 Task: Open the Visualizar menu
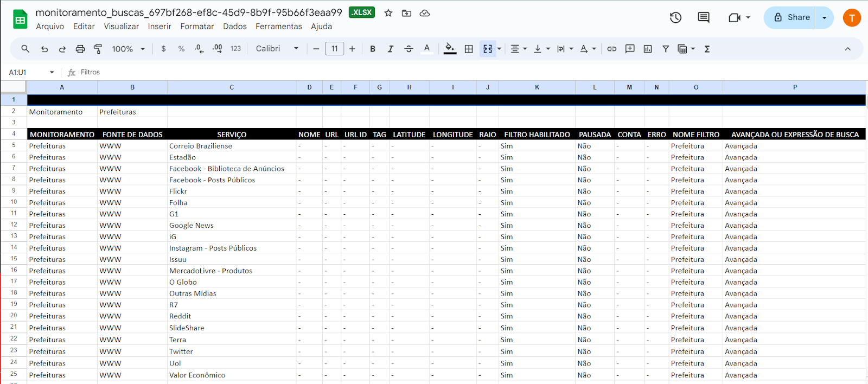[122, 26]
